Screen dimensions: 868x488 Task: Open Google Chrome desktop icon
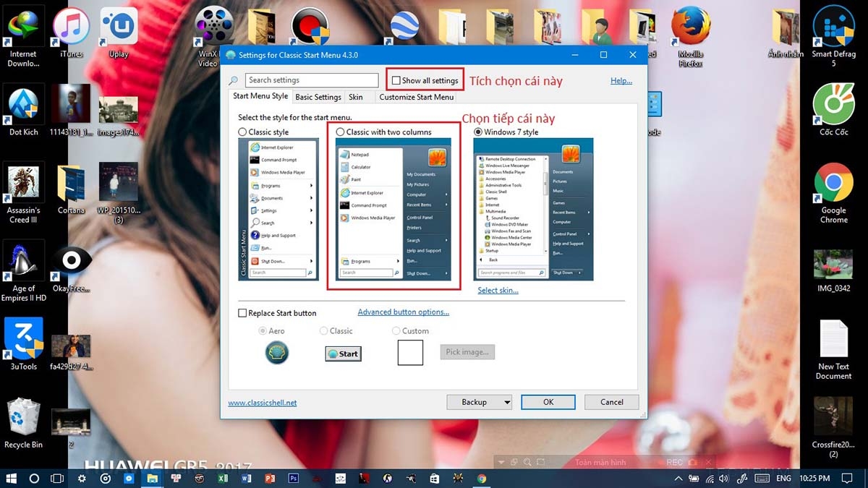(833, 194)
